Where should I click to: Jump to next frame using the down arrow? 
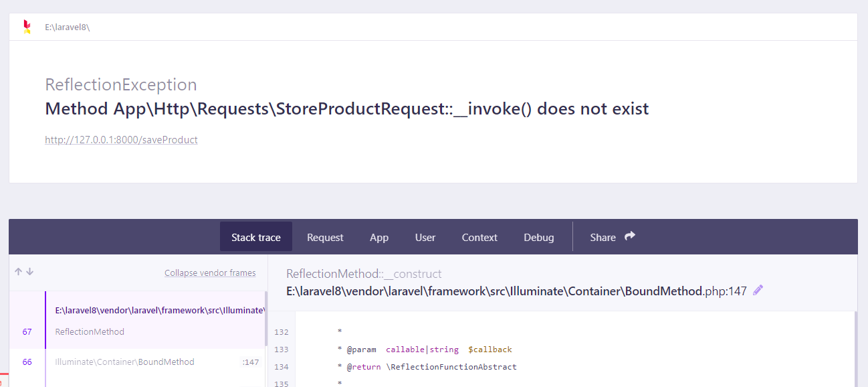point(29,272)
